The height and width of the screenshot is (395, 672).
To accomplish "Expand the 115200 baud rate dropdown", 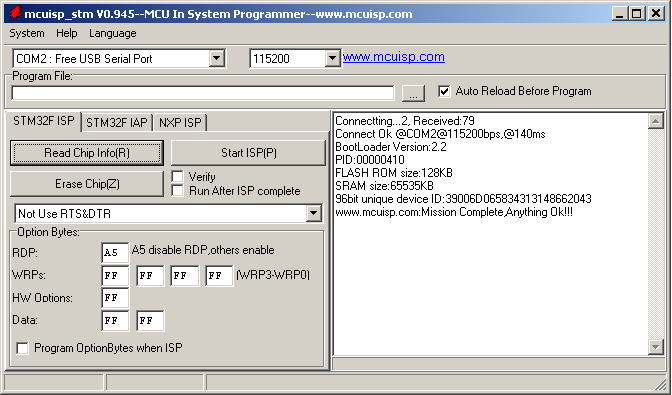I will pos(333,58).
